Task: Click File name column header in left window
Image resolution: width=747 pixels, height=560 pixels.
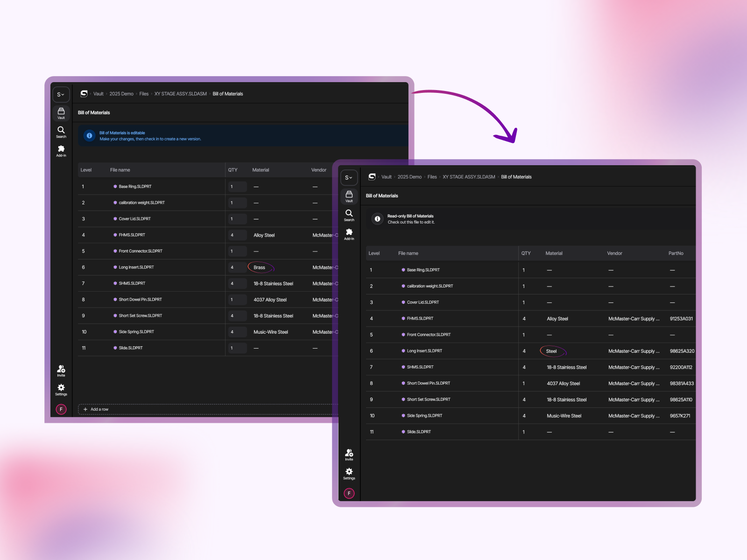Action: point(120,170)
